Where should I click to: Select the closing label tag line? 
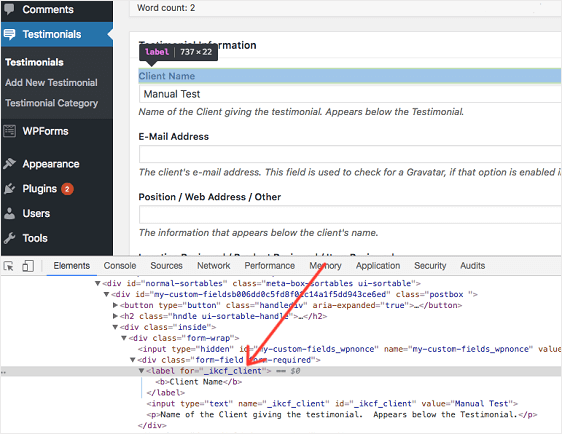coord(166,393)
